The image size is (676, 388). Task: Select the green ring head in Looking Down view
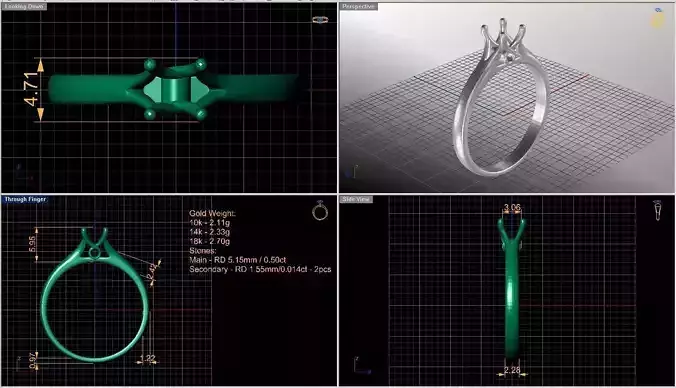(175, 89)
